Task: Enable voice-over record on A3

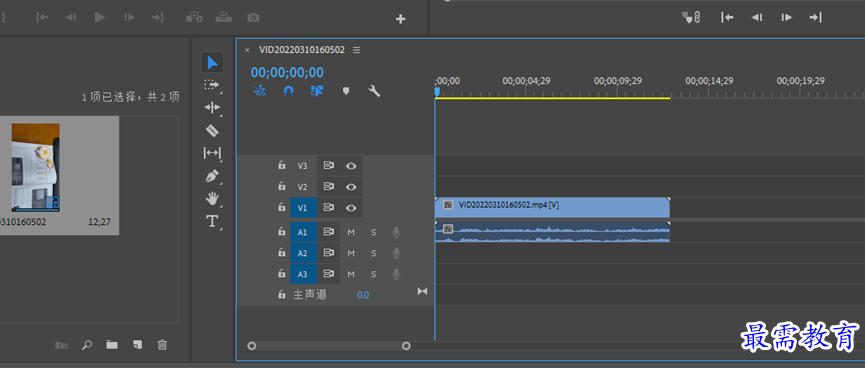Action: click(396, 274)
